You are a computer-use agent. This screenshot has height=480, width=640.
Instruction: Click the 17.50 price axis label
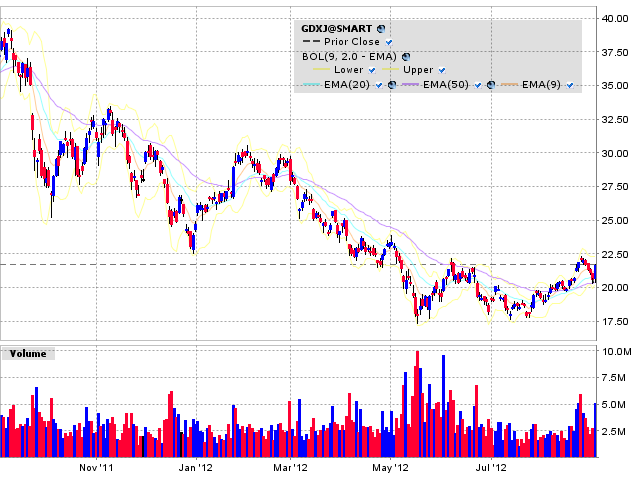point(615,322)
